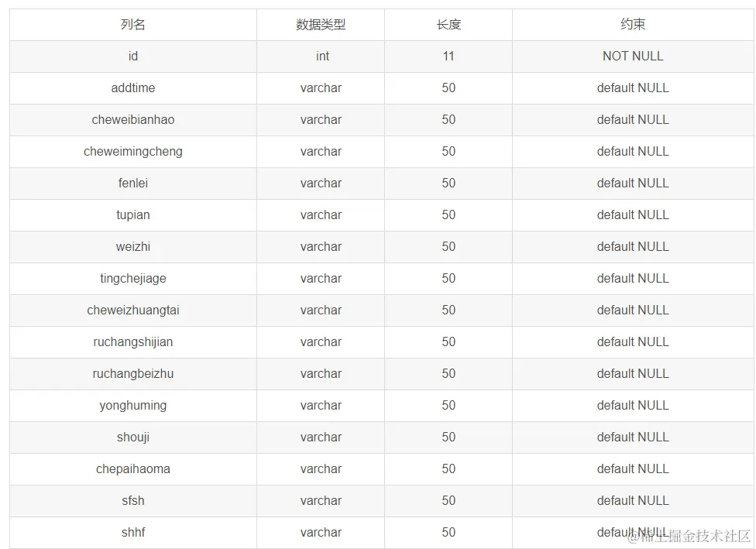Click the tupian cell
The image size is (756, 549).
click(x=133, y=215)
